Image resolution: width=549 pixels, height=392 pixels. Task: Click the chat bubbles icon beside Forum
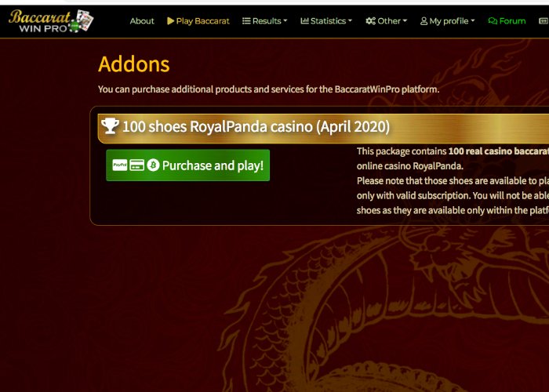point(493,21)
